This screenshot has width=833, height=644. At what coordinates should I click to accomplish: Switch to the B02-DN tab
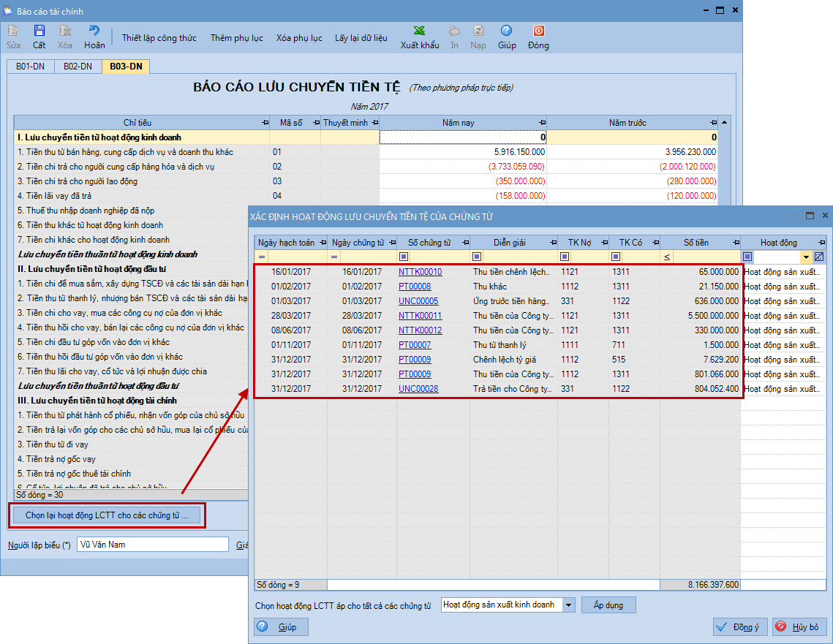click(78, 67)
